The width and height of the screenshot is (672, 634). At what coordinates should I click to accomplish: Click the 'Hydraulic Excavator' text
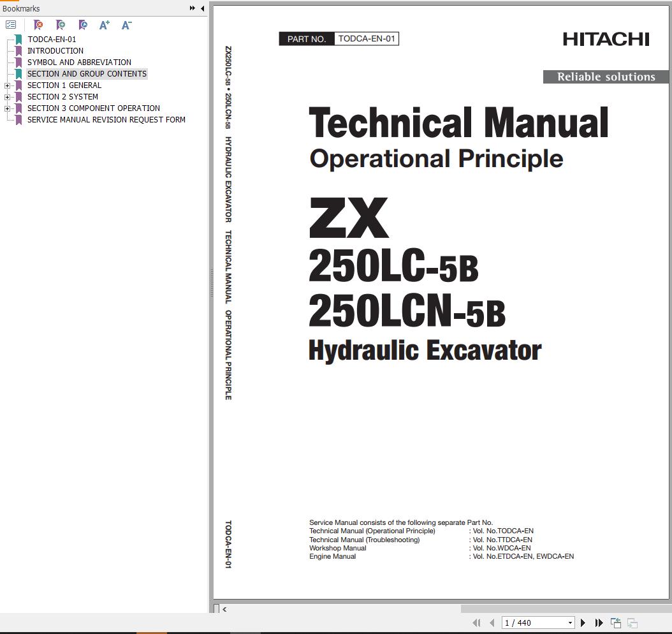(x=425, y=351)
